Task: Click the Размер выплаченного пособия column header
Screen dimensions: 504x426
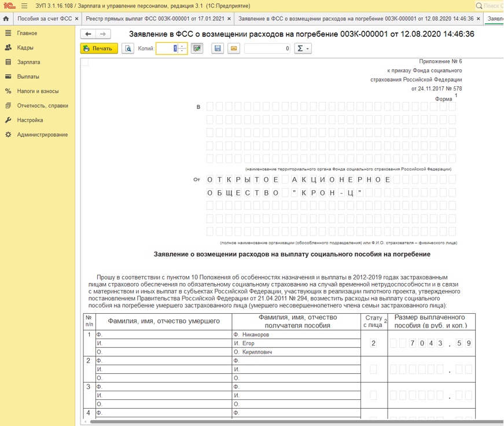Action: [x=431, y=321]
